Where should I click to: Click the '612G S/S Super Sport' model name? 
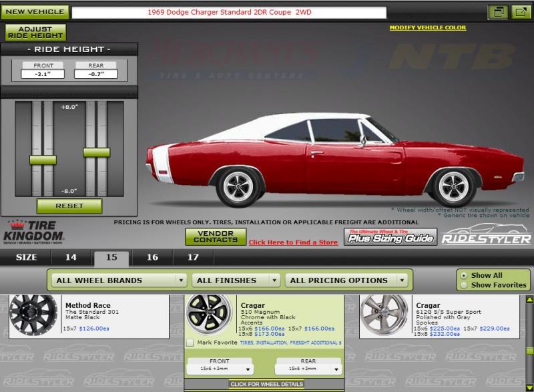point(449,312)
